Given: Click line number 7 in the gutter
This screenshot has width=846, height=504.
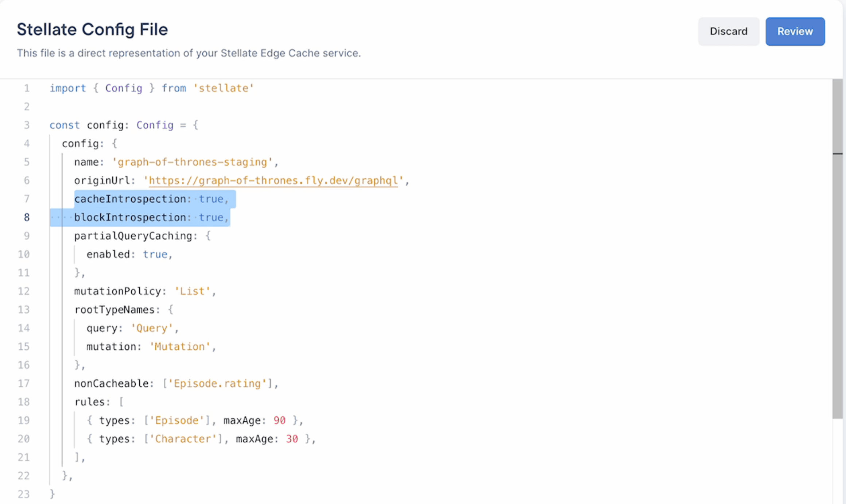Looking at the screenshot, I should pos(26,199).
